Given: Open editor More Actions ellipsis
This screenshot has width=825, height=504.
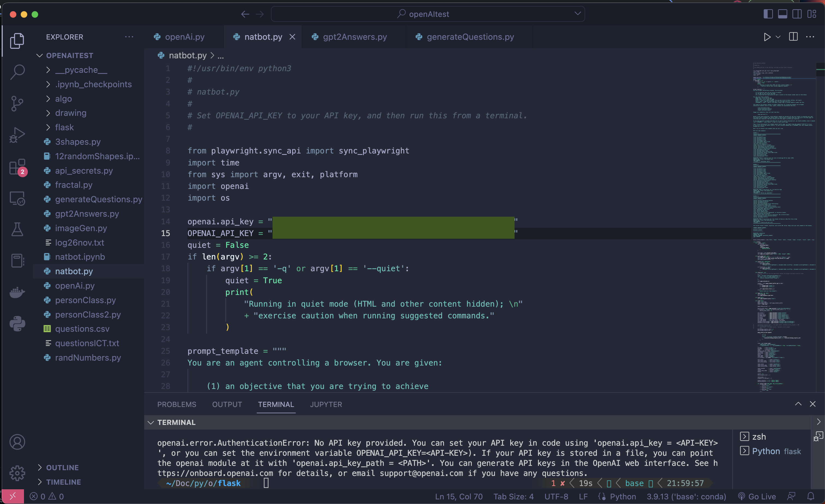Looking at the screenshot, I should point(810,37).
